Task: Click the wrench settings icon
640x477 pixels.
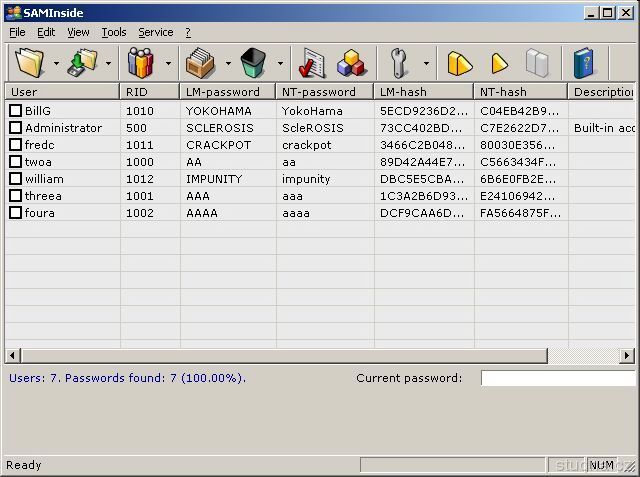Action: point(399,64)
